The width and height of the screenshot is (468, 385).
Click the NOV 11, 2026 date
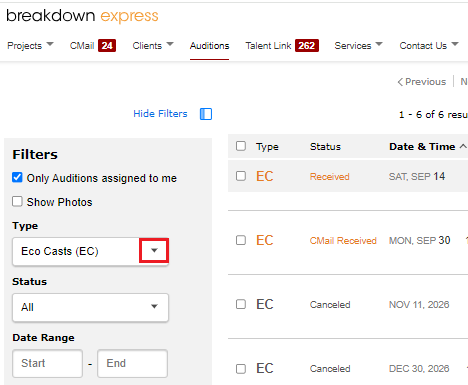[419, 305]
